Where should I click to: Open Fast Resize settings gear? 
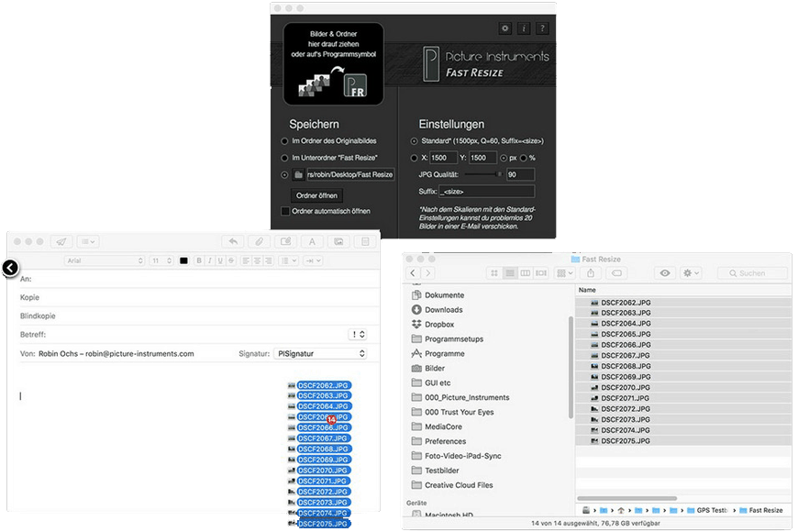[x=504, y=28]
